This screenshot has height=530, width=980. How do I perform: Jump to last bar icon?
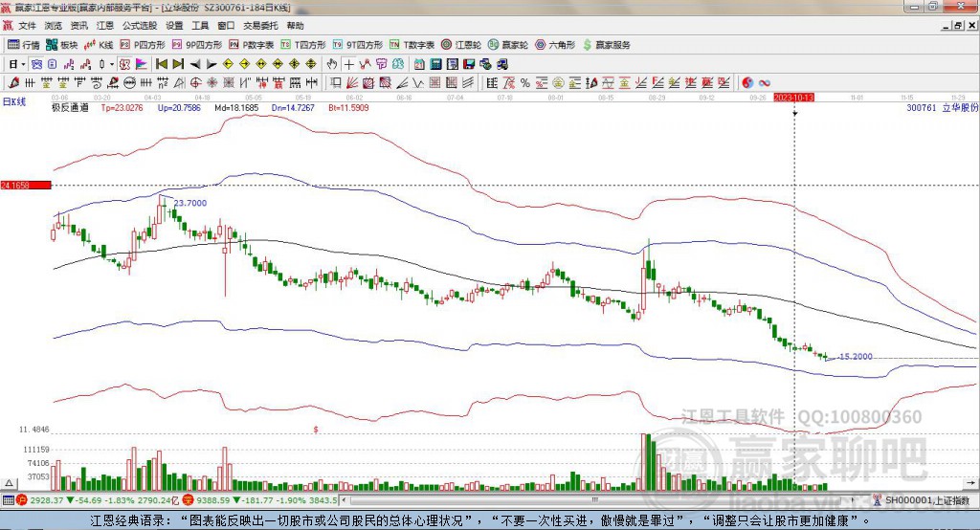click(x=178, y=64)
